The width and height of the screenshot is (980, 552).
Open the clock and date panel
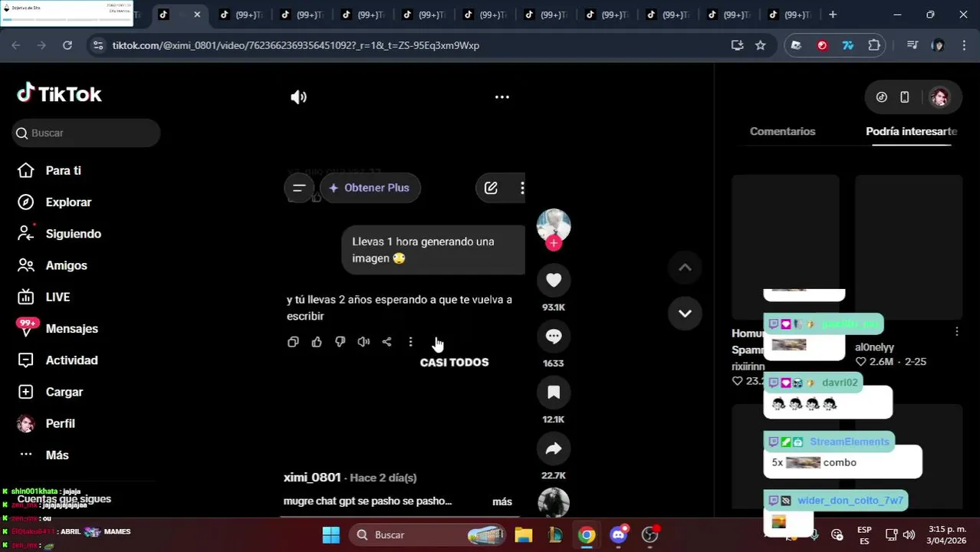947,535
